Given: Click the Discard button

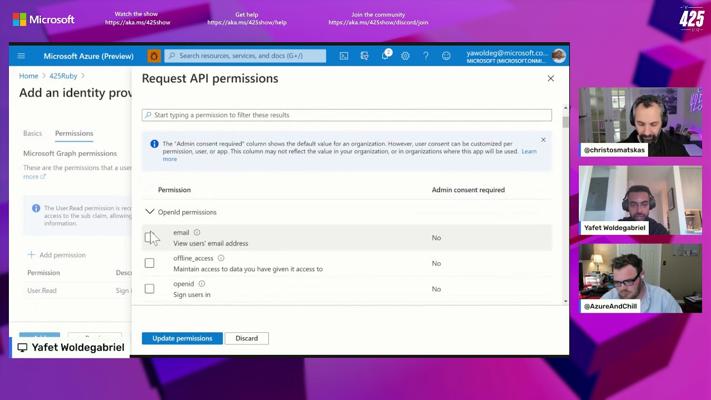Looking at the screenshot, I should pyautogui.click(x=247, y=338).
